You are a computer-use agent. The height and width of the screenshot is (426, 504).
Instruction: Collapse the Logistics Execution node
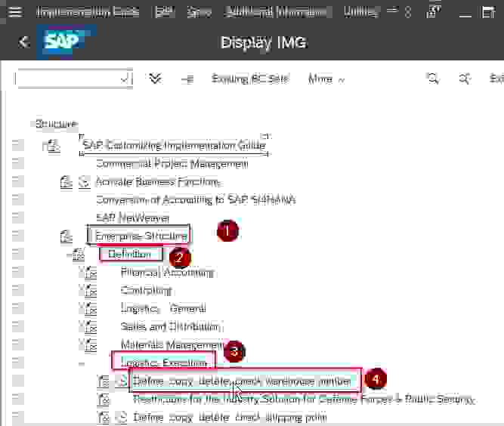(x=82, y=363)
